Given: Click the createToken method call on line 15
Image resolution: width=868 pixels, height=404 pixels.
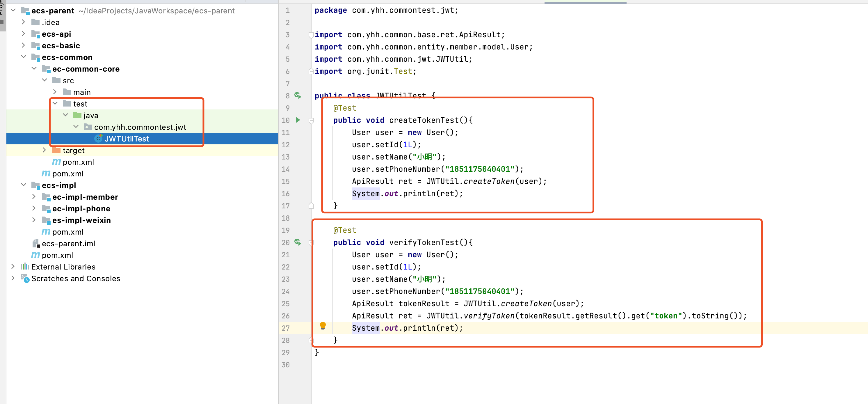Looking at the screenshot, I should [x=489, y=181].
